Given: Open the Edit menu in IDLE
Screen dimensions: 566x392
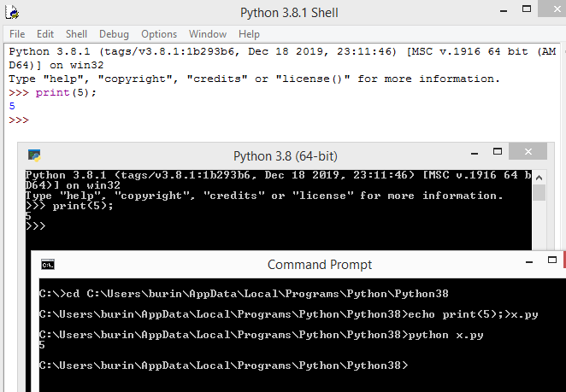Looking at the screenshot, I should (45, 34).
